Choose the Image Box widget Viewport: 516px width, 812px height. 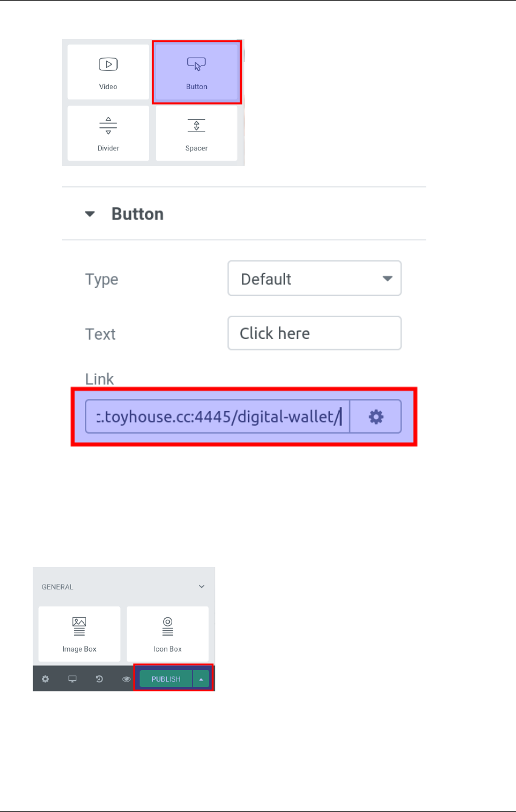click(79, 634)
